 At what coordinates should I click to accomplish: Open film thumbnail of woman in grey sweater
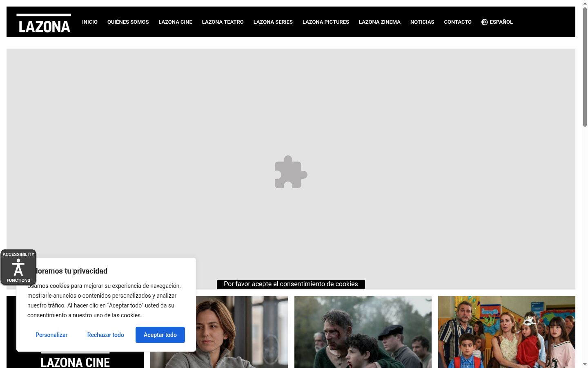242,332
